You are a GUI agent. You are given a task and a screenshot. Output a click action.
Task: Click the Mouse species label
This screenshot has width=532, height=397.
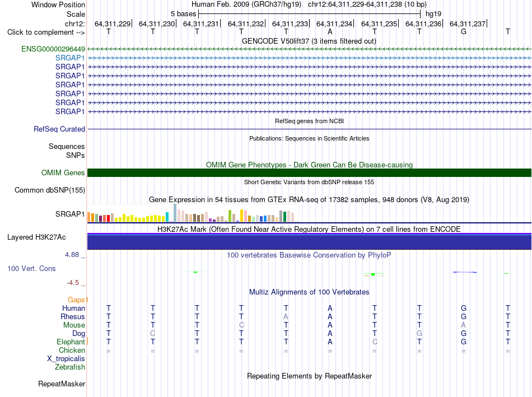point(74,325)
